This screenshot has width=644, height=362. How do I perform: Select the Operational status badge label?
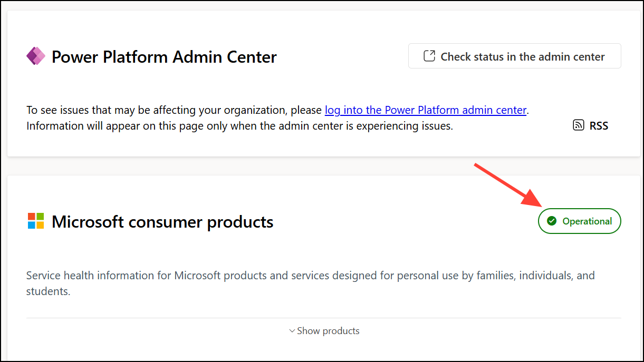coord(587,221)
